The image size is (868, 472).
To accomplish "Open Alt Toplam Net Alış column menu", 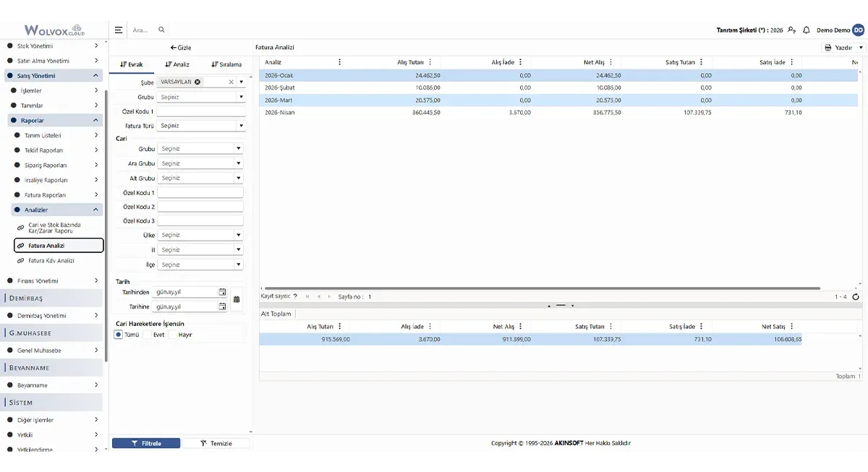I will click(521, 327).
